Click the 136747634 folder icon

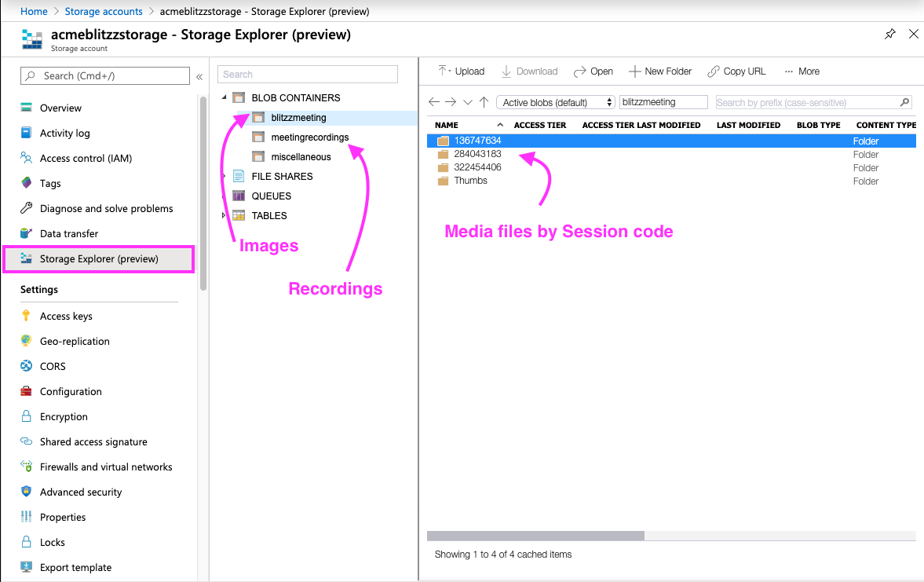443,141
